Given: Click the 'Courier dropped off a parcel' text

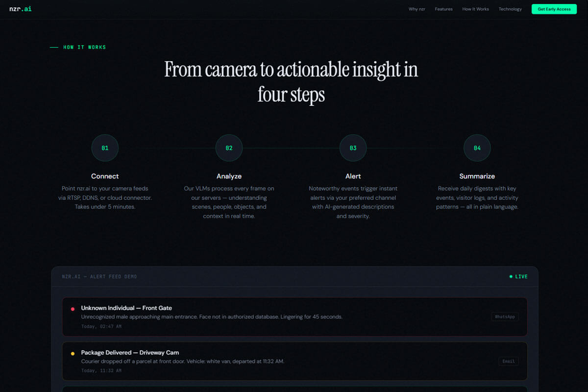Looking at the screenshot, I should (x=183, y=361).
